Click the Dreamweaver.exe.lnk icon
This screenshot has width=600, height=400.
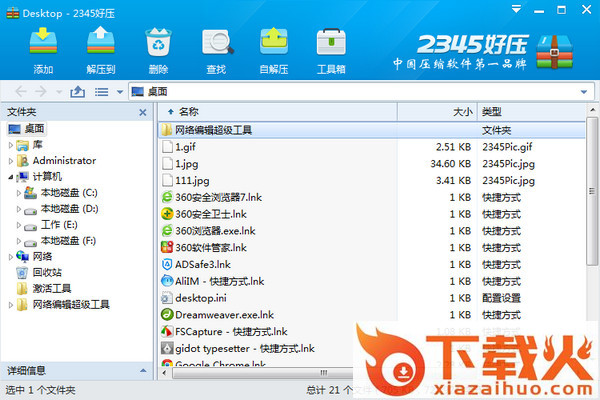(x=167, y=315)
